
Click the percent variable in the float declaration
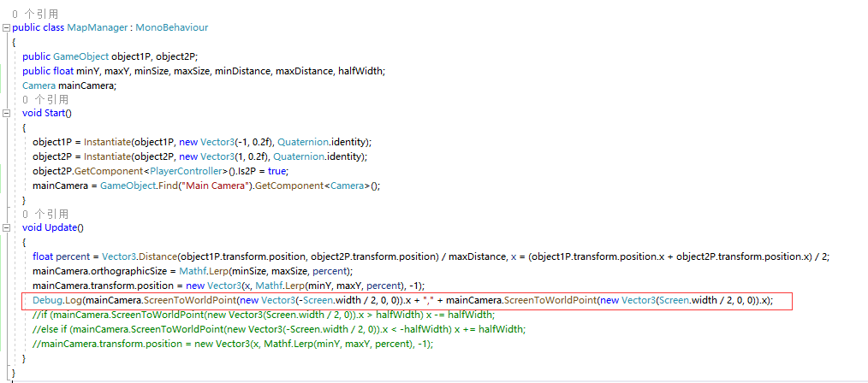click(x=74, y=256)
